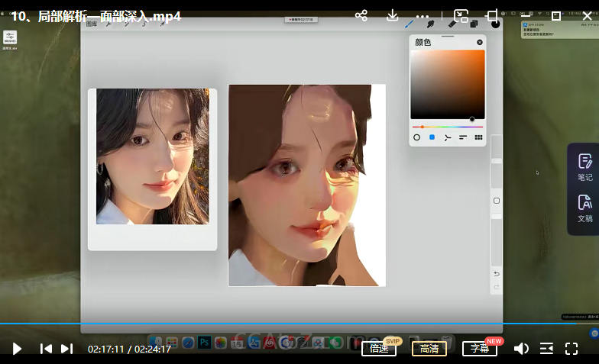This screenshot has width=599, height=364.
Task: Close the 颜色 color panel
Action: point(480,43)
